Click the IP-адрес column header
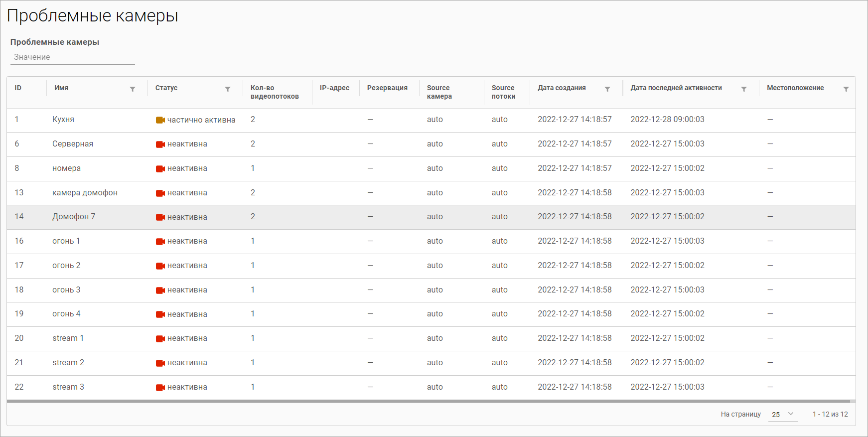This screenshot has height=437, width=868. pos(334,88)
